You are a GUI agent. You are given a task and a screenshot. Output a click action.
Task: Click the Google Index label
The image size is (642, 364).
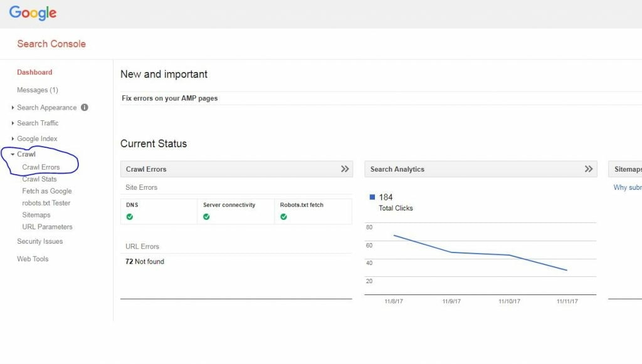pyautogui.click(x=37, y=138)
